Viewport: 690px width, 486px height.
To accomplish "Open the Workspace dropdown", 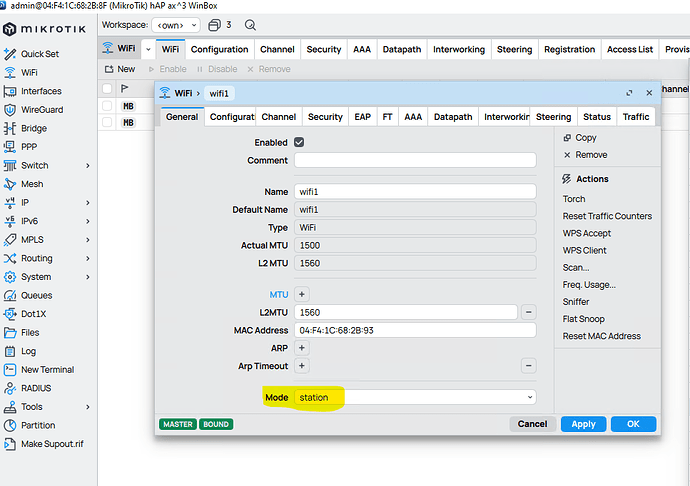I will coord(176,25).
